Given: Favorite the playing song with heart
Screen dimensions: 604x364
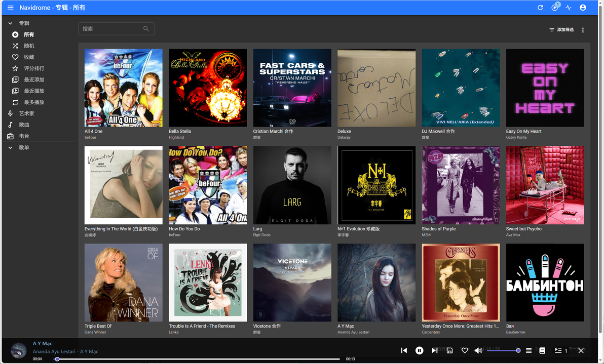Looking at the screenshot, I should [x=465, y=350].
